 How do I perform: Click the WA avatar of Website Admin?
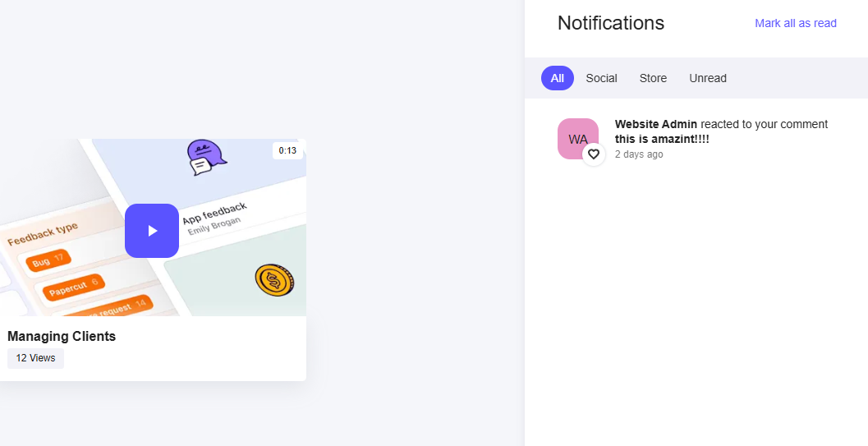[x=577, y=138]
